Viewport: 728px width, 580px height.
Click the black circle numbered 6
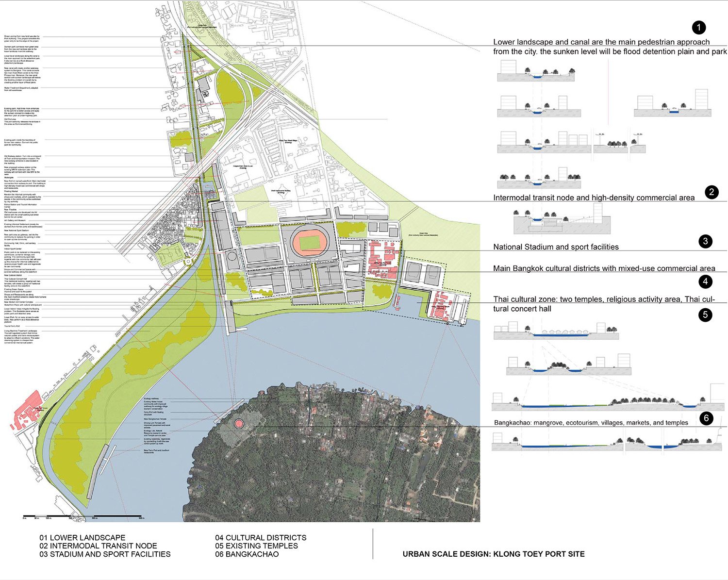click(x=706, y=418)
